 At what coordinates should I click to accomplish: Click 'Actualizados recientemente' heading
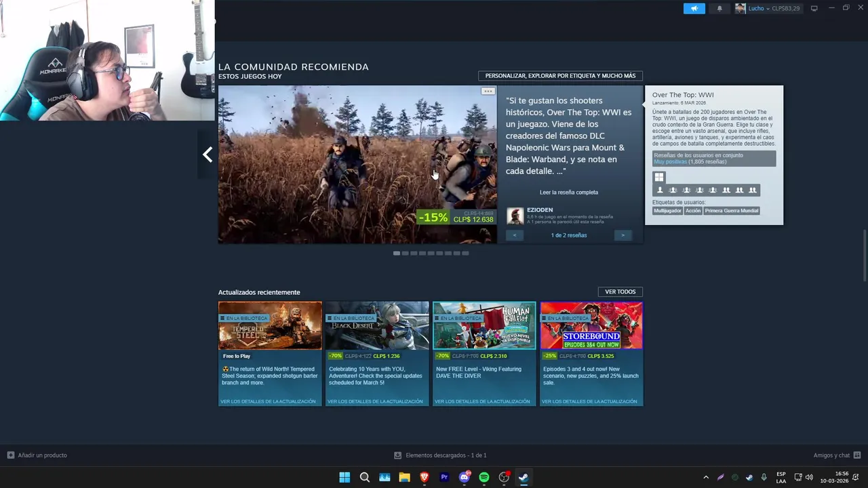pos(259,292)
